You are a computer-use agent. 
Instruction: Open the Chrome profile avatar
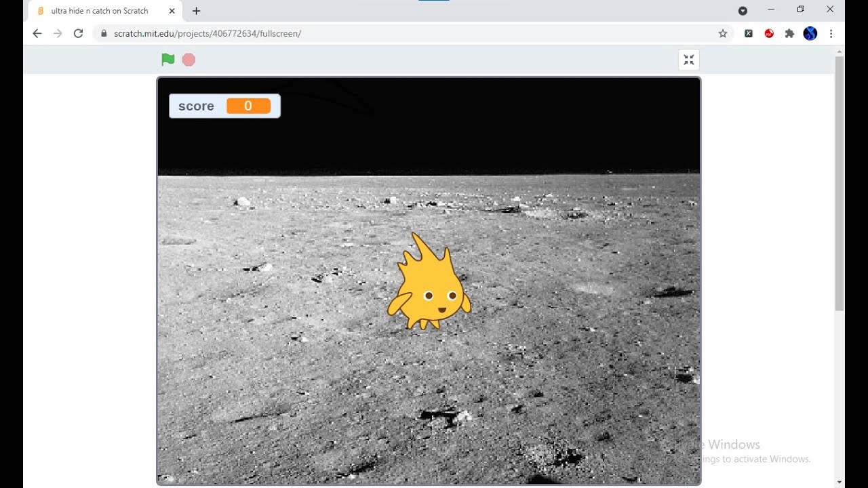(x=810, y=33)
